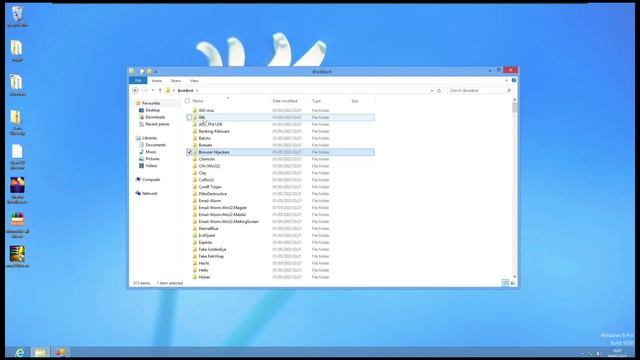640x360 pixels.
Task: Launch Internet Explorer from the taskbar
Action: pyautogui.click(x=19, y=352)
